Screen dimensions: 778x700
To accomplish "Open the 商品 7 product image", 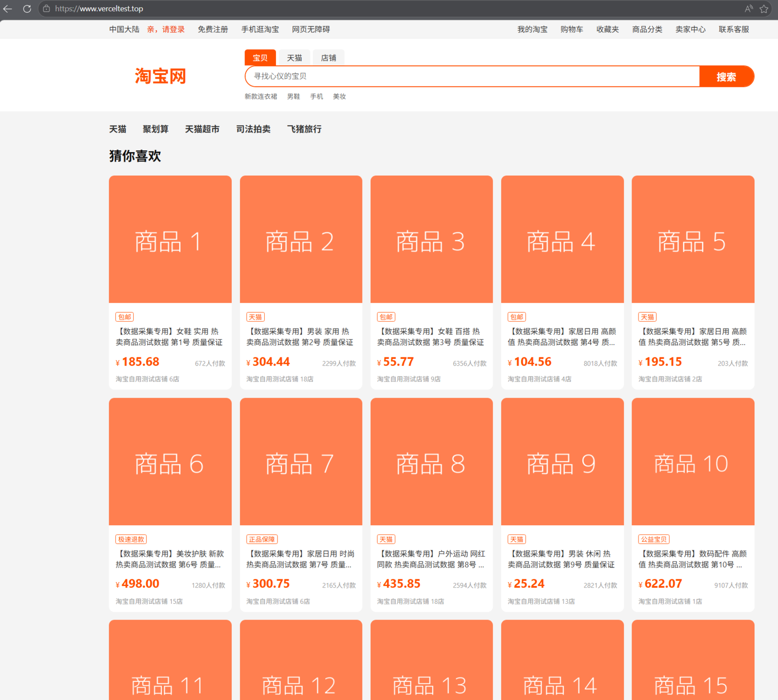I will tap(301, 461).
